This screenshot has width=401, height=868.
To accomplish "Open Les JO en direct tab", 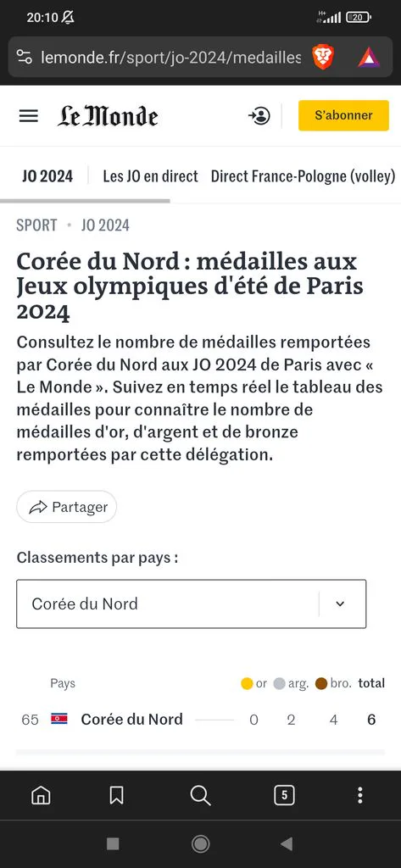I will coord(150,176).
